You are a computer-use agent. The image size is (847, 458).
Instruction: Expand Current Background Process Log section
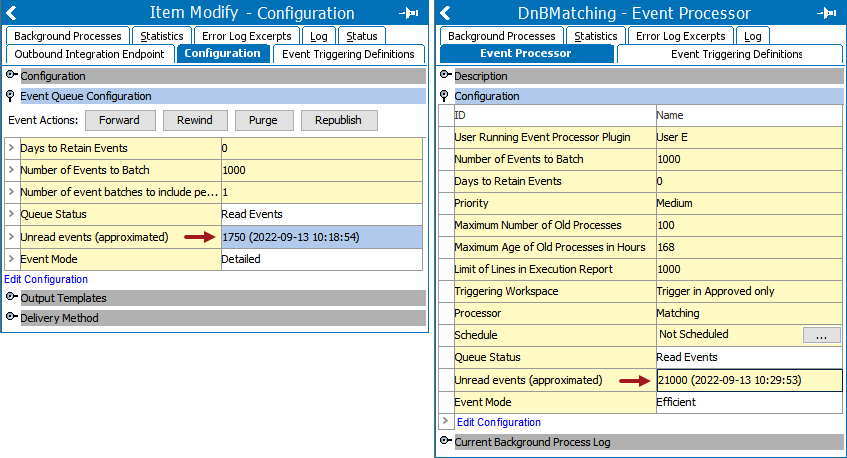[x=445, y=442]
